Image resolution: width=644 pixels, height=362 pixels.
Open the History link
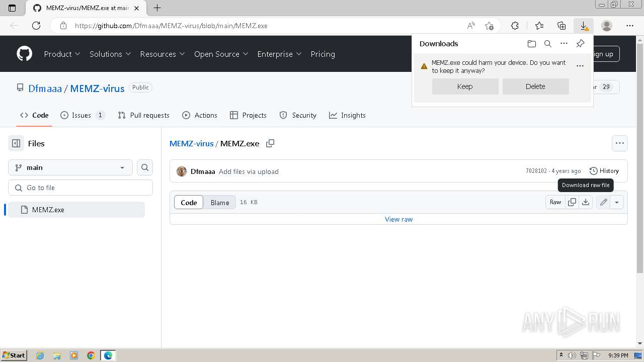(x=604, y=171)
